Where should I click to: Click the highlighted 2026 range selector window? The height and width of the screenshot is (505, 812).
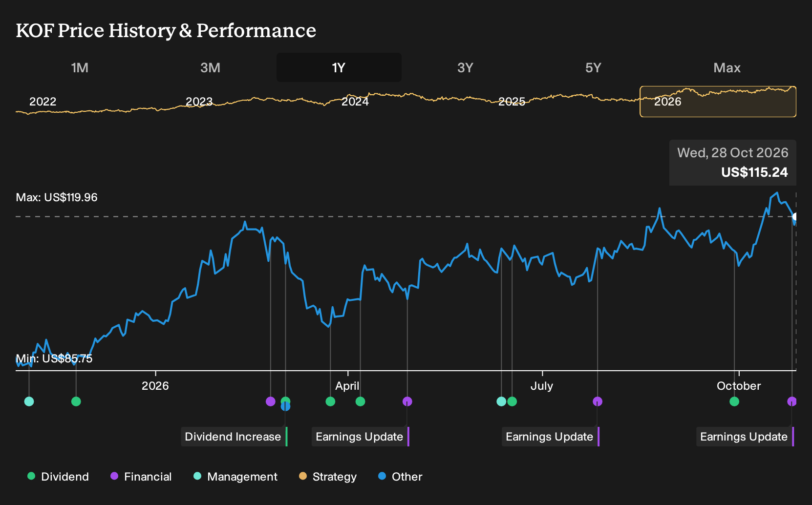click(x=718, y=102)
